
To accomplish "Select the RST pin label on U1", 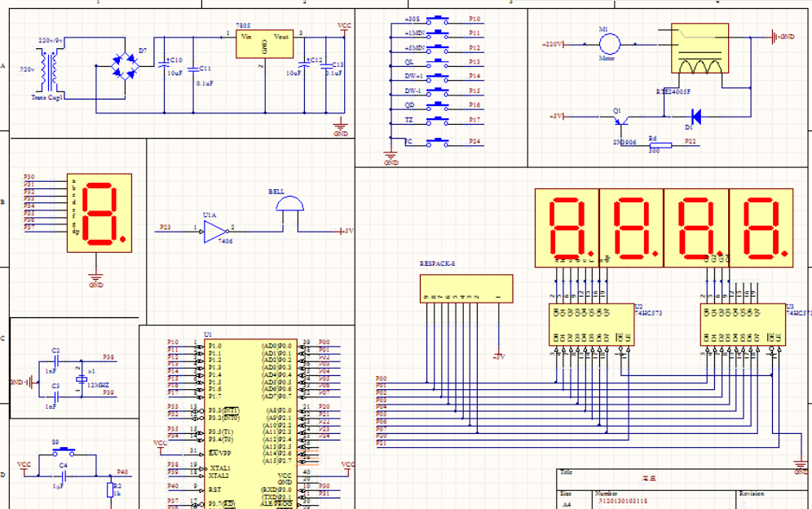I will 215,489.
